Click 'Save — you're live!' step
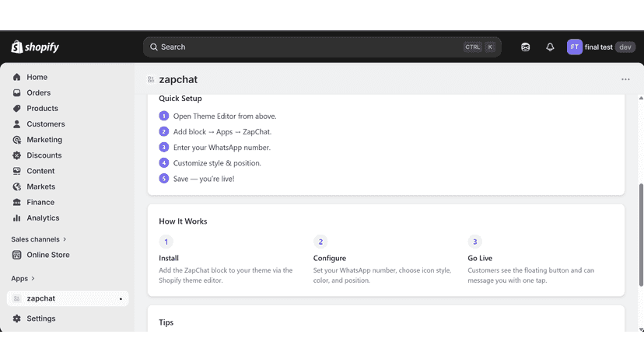Viewport: 644px width, 362px height. coord(204,179)
